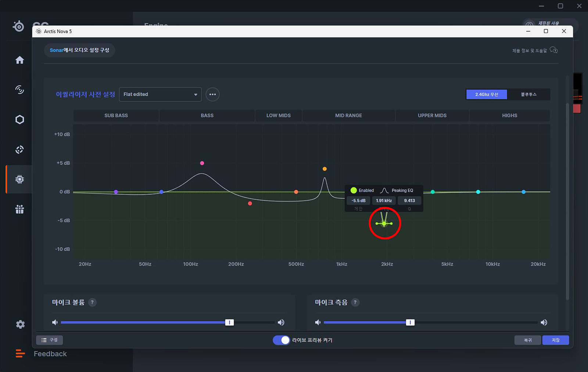Click the product info and help icon

[554, 50]
